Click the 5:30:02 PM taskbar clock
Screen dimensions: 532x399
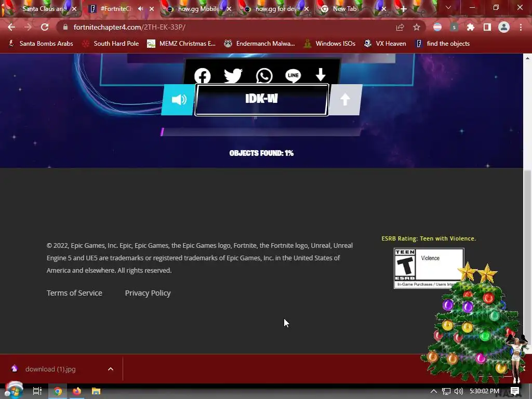pyautogui.click(x=484, y=391)
